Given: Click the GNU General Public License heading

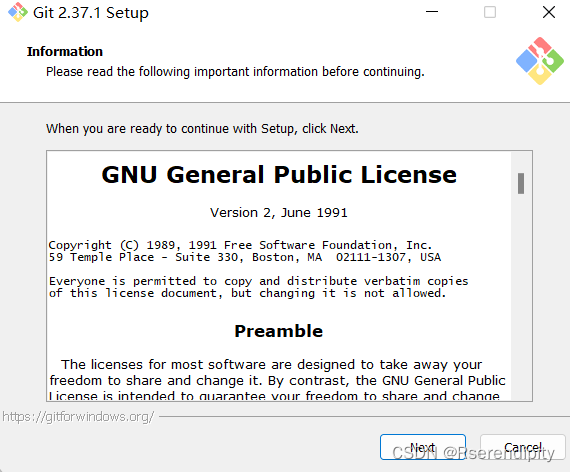Looking at the screenshot, I should [279, 175].
